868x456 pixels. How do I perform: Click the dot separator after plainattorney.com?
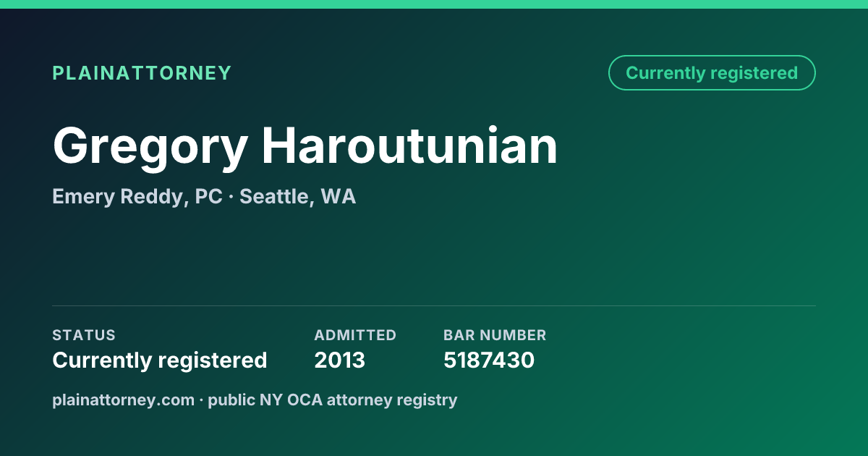[202, 400]
